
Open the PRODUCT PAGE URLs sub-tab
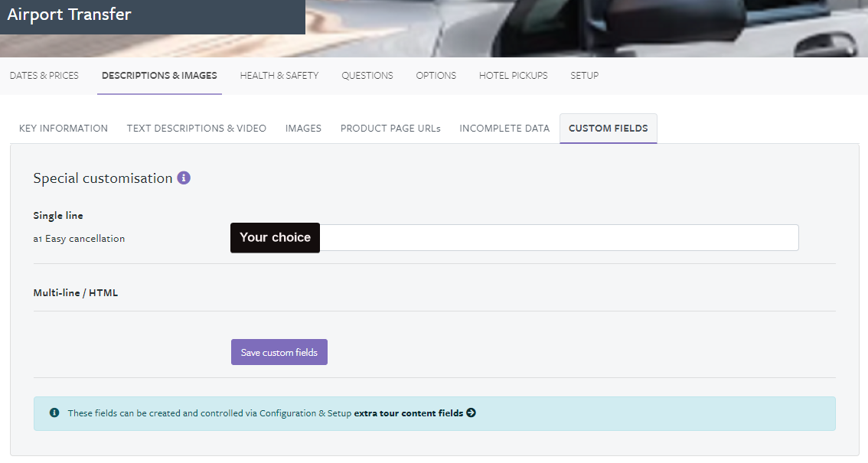coord(390,128)
